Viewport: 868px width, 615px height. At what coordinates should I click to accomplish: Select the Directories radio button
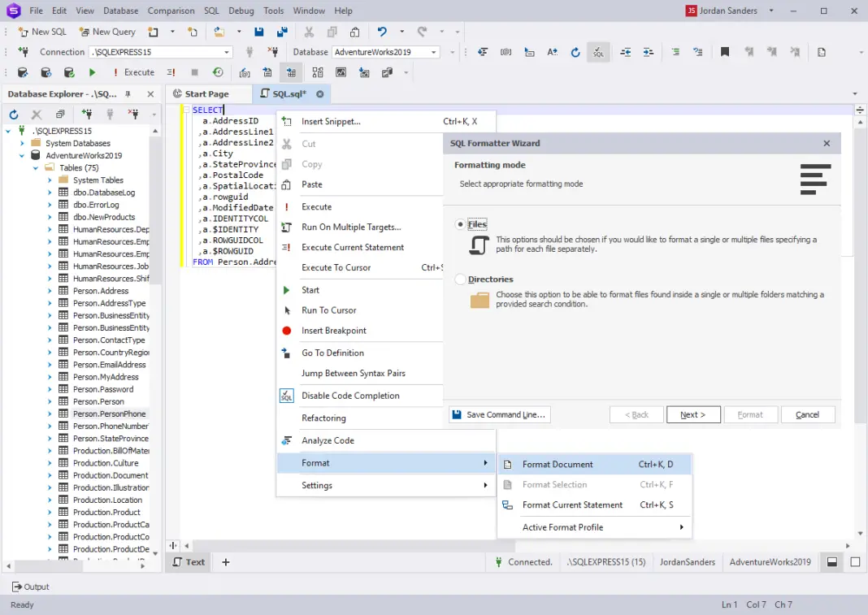click(461, 279)
